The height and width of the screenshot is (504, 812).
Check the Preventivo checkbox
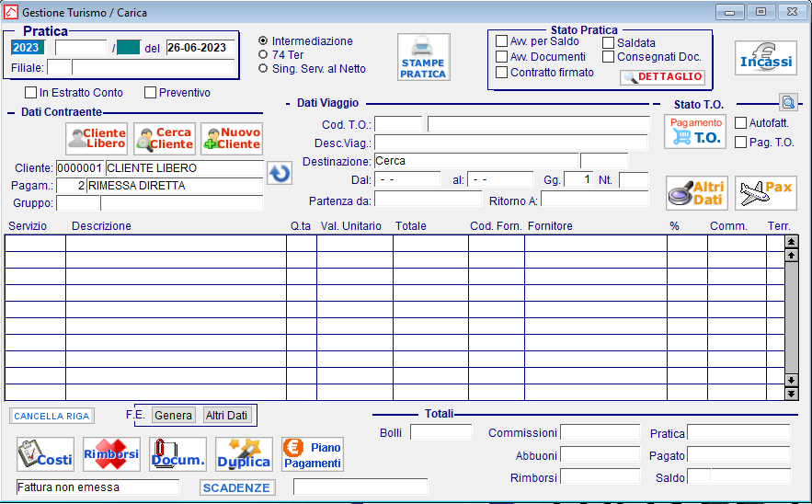[x=150, y=92]
